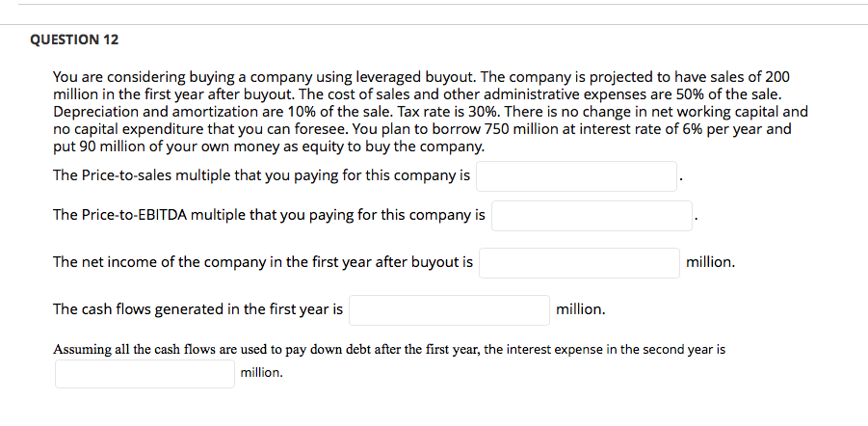Click the QUESTION 12 heading
Viewport: 868px width, 426px height.
(x=74, y=40)
